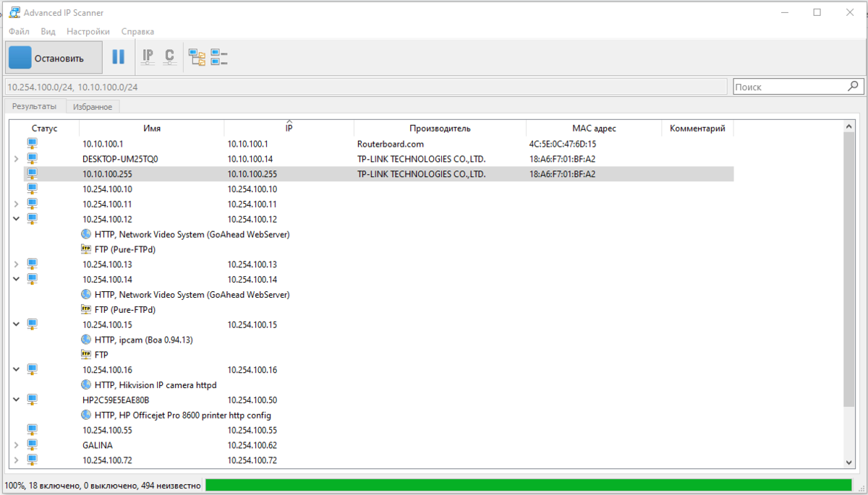Open the Справка menu
Image resolution: width=868 pixels, height=495 pixels.
pyautogui.click(x=137, y=32)
